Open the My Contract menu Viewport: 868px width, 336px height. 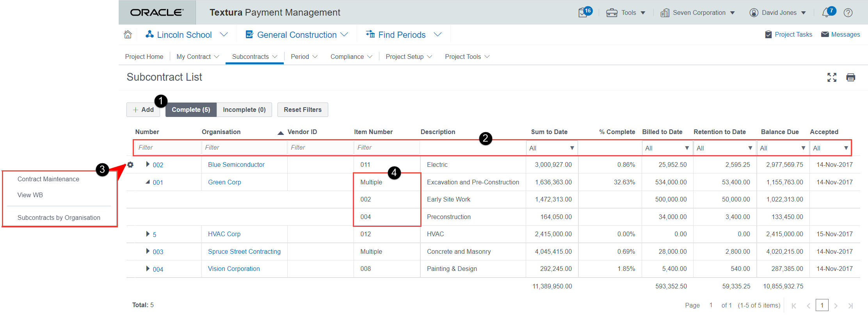point(197,57)
